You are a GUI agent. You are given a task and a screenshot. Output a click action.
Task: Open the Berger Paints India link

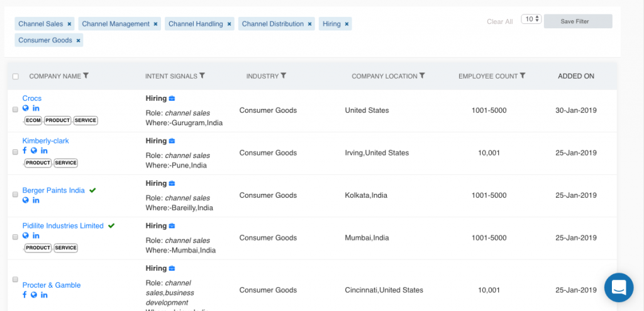point(53,191)
